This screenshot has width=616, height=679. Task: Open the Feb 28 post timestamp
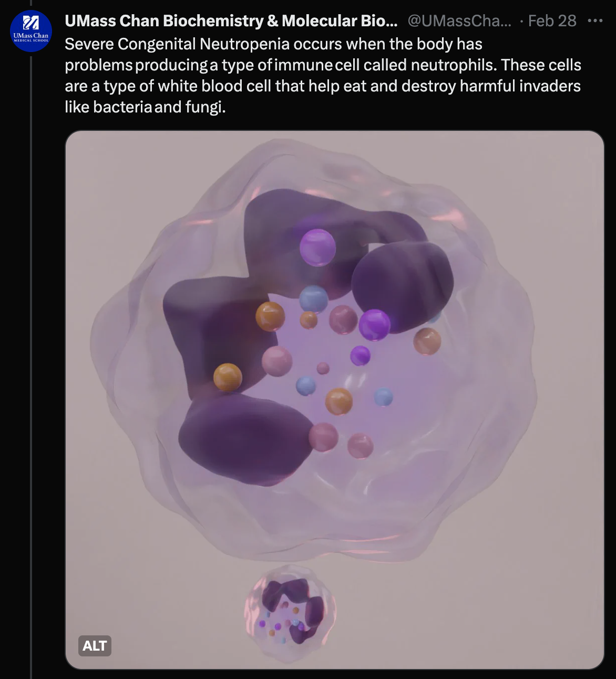click(552, 21)
